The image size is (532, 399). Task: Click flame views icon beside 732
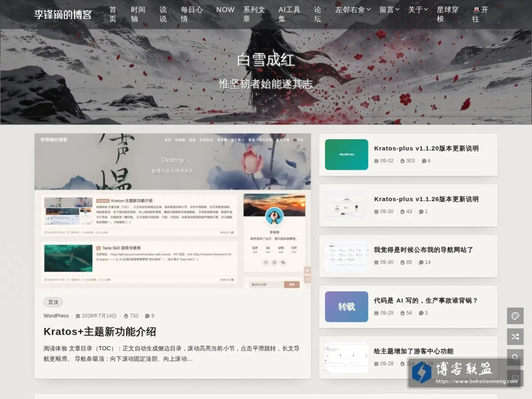coord(126,316)
